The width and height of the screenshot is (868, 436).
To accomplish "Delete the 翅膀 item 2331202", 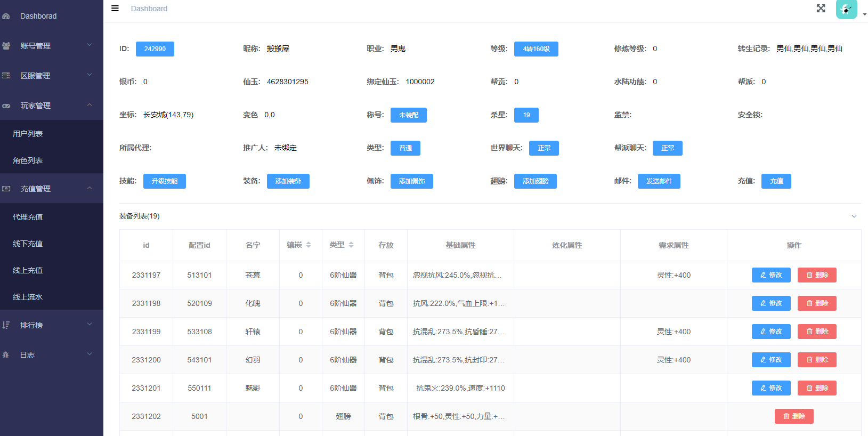I will point(793,416).
